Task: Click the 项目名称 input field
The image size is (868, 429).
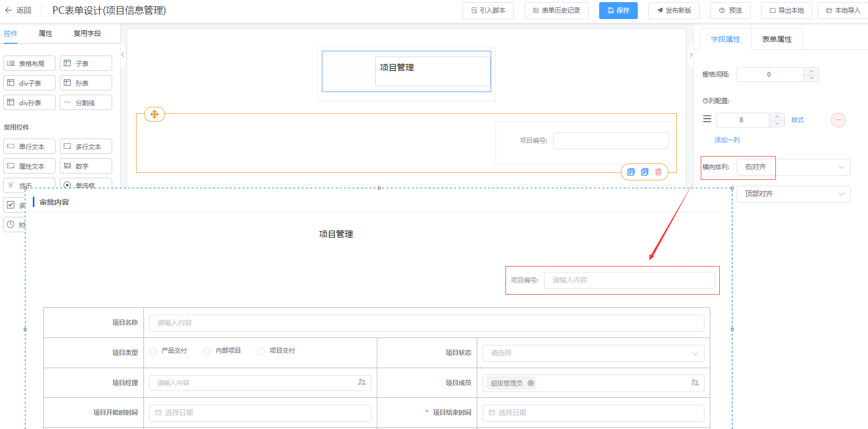Action: tap(426, 323)
